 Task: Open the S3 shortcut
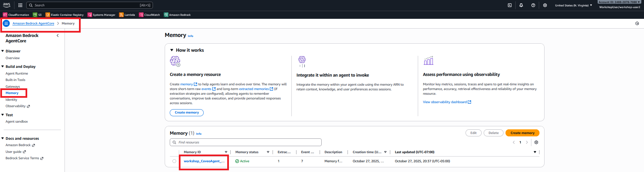click(x=37, y=15)
